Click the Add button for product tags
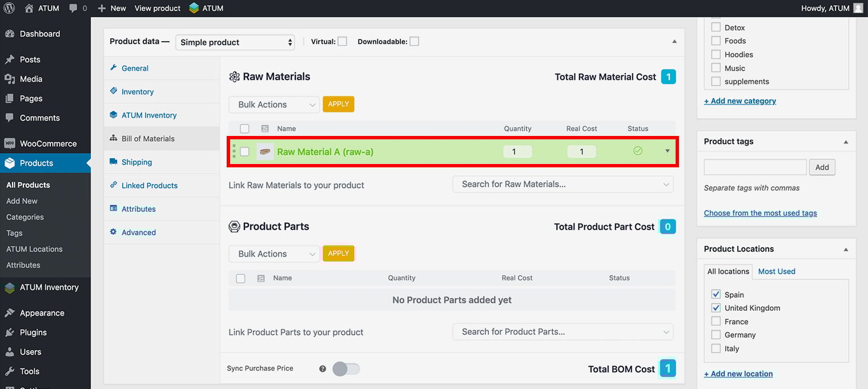 click(822, 167)
